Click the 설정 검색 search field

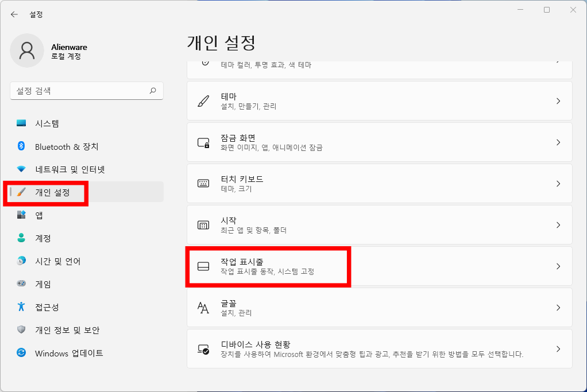[x=87, y=91]
